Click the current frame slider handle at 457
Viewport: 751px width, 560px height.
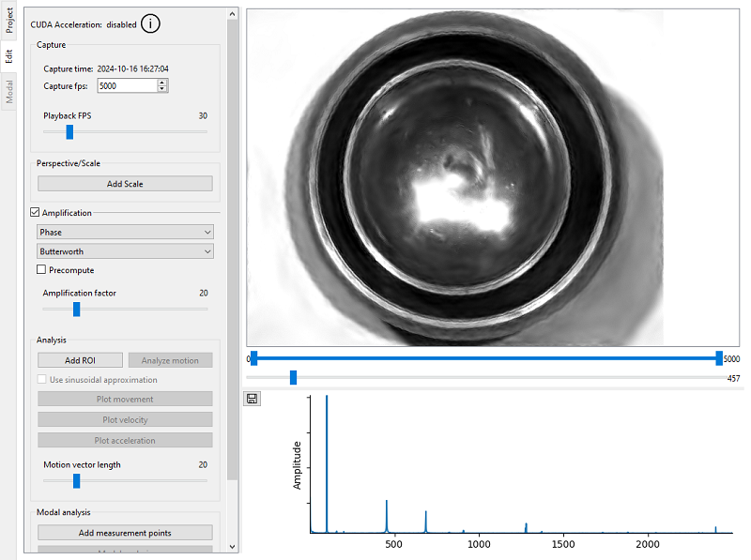[294, 377]
